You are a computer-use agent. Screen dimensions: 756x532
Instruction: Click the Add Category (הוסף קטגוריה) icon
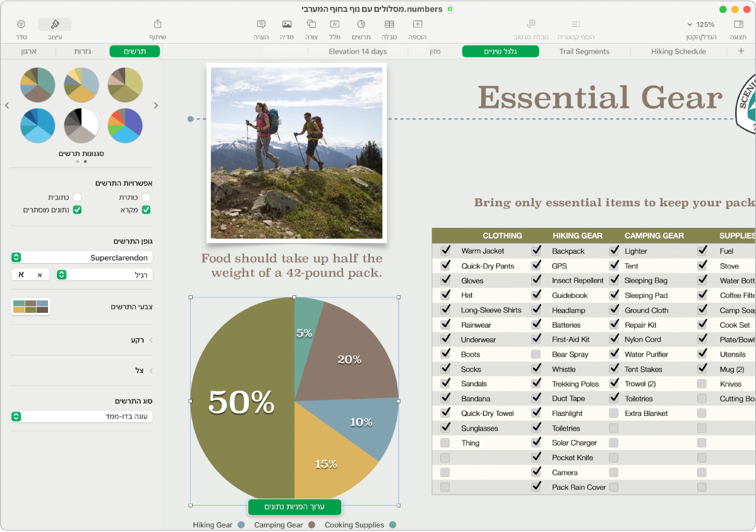click(575, 24)
